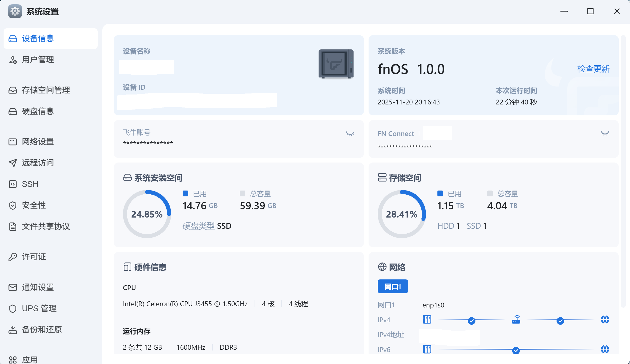
Task: Select the 网口1 network port tab
Action: pyautogui.click(x=393, y=287)
